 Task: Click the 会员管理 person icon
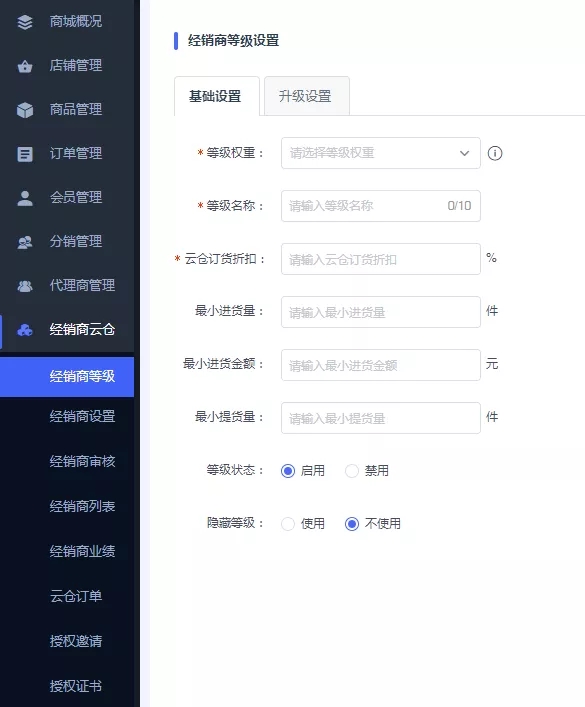[x=25, y=198]
